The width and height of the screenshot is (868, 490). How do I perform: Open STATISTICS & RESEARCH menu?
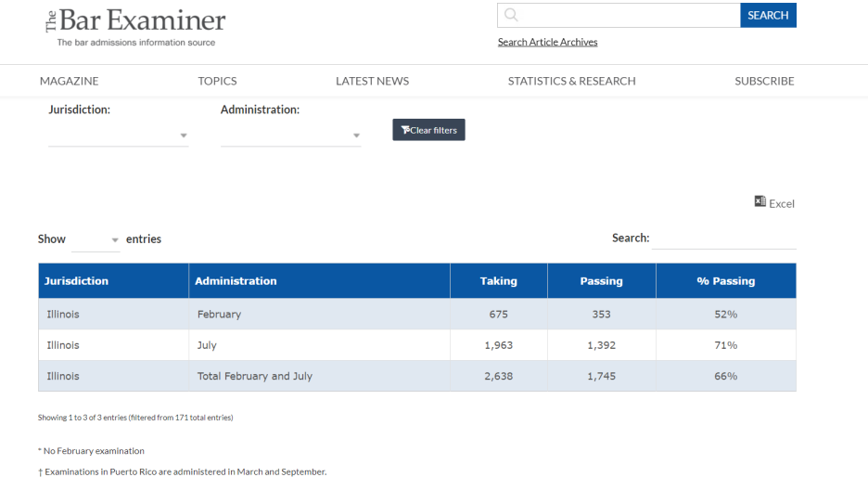(572, 81)
